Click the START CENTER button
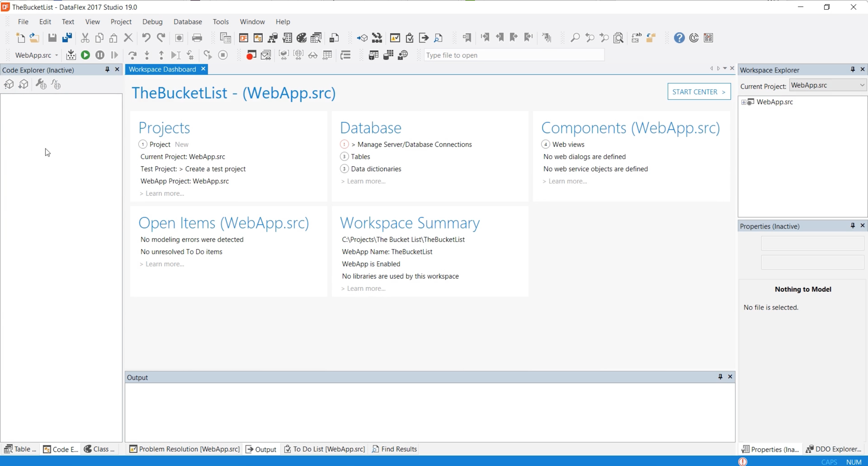 (699, 92)
